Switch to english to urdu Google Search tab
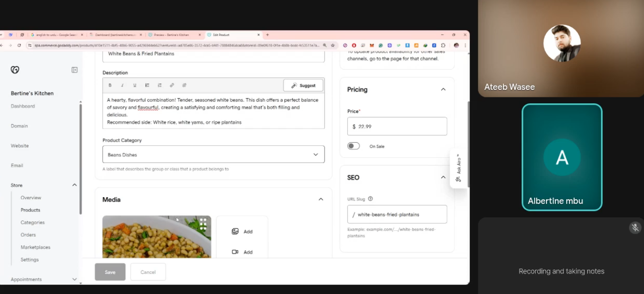This screenshot has width=644, height=294. pyautogui.click(x=57, y=35)
